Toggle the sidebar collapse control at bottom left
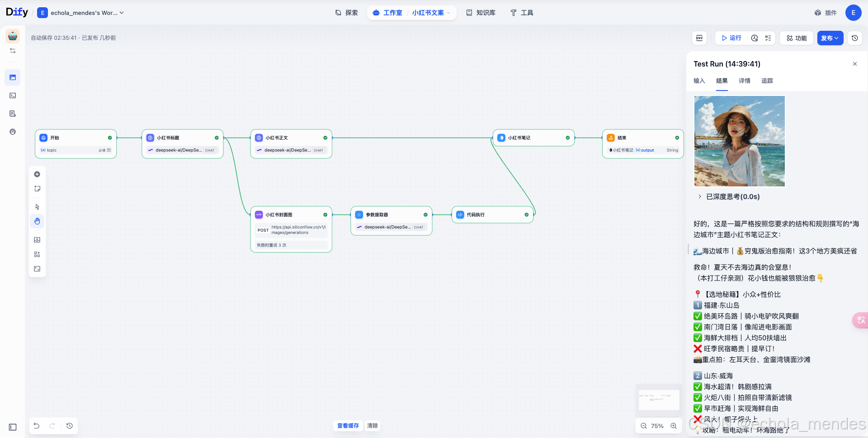The height and width of the screenshot is (438, 868). (12, 427)
